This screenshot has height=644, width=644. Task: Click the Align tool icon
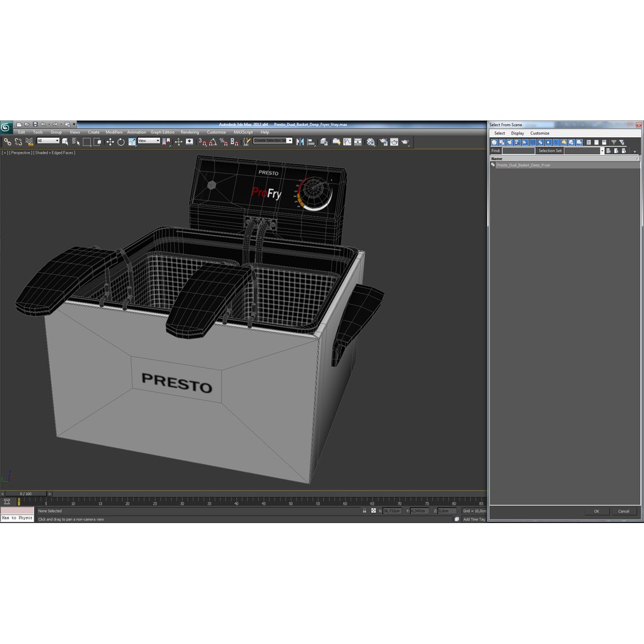tap(312, 142)
